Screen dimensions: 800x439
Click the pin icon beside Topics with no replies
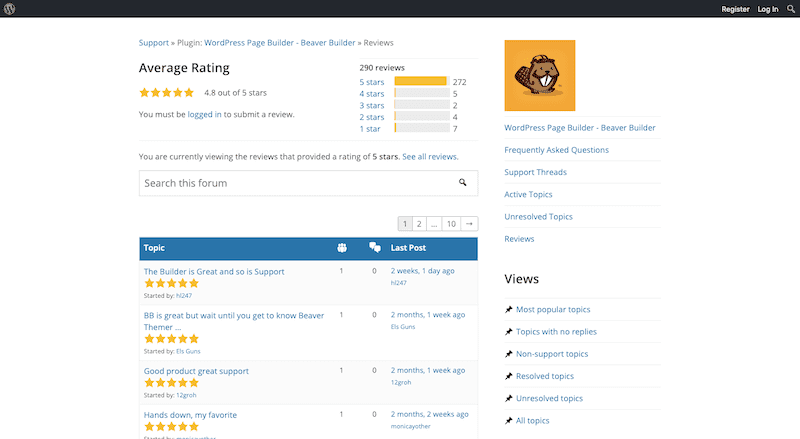tap(509, 332)
